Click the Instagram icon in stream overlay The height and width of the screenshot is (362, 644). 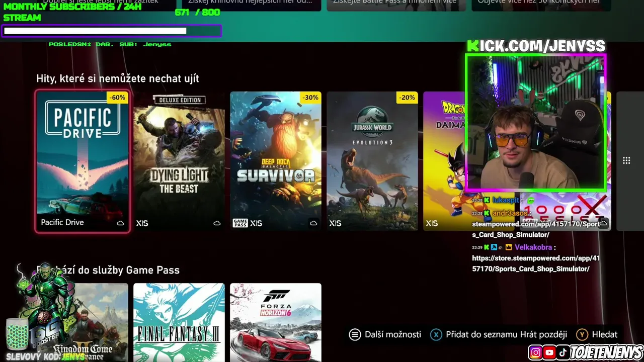pyautogui.click(x=536, y=352)
